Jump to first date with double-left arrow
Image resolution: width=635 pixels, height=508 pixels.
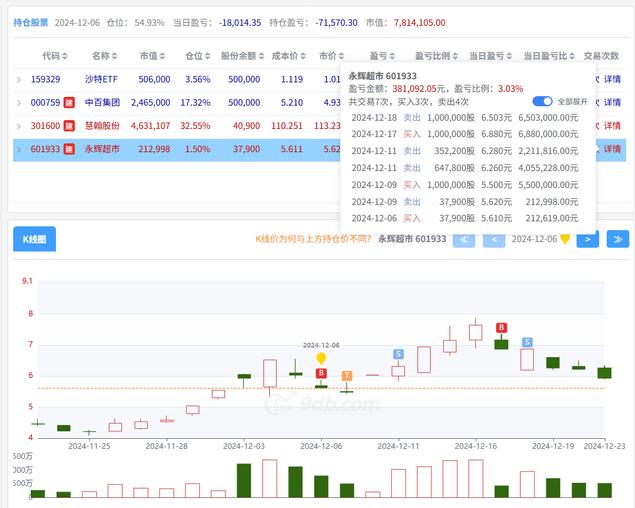(x=464, y=239)
